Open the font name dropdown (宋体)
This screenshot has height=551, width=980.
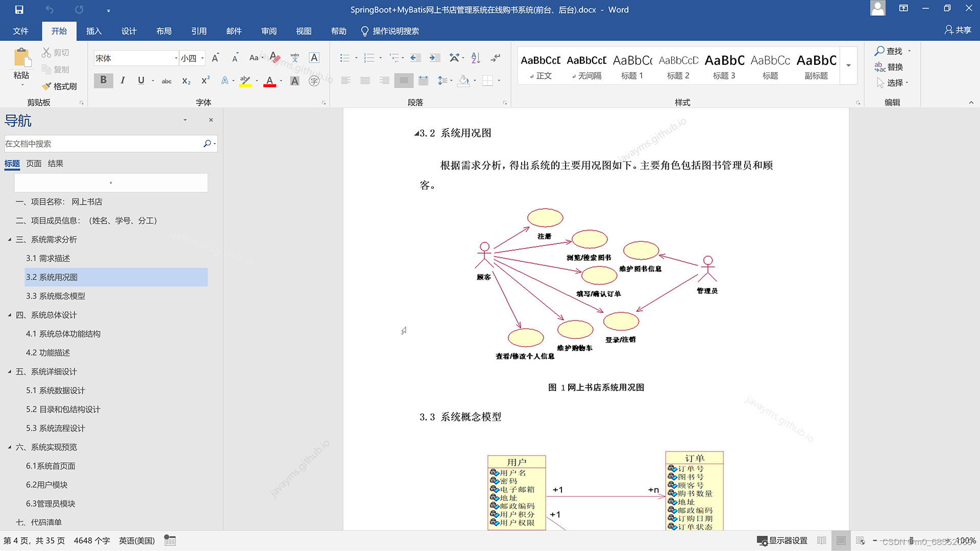(x=176, y=58)
